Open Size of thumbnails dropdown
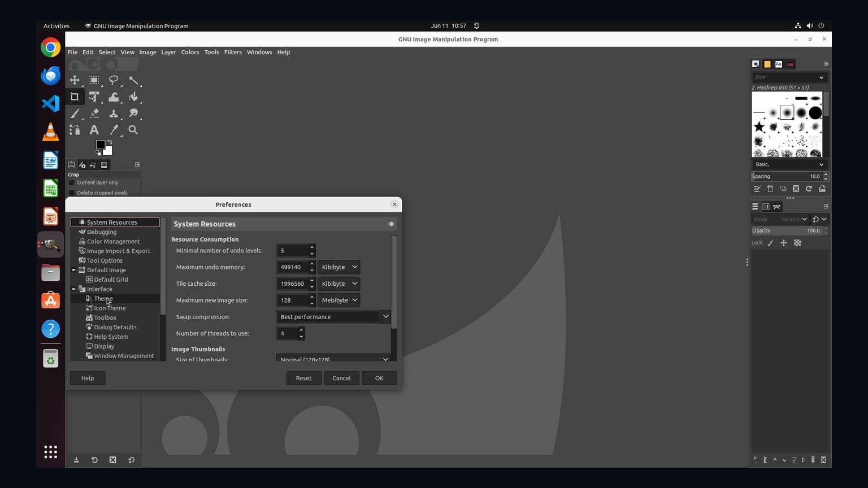The width and height of the screenshot is (868, 488). click(x=333, y=359)
